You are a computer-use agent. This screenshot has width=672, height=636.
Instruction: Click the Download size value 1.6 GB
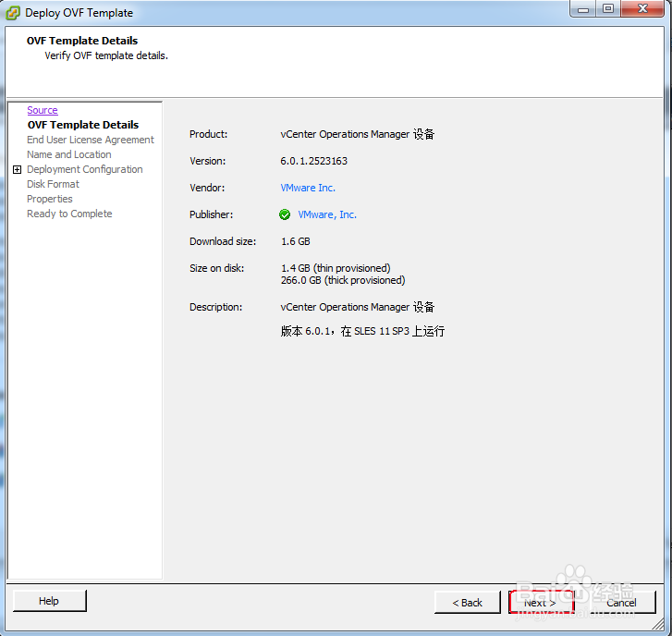[x=295, y=241]
